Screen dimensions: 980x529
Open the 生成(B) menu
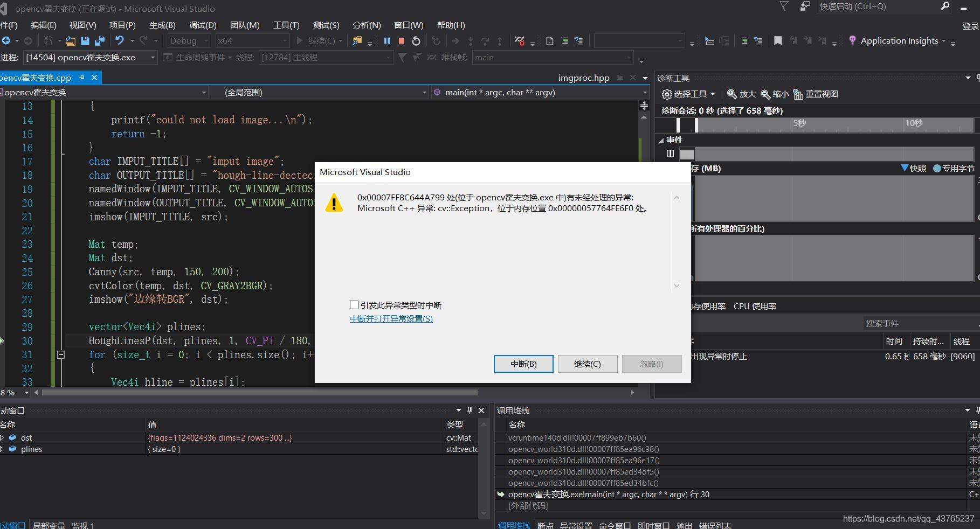pos(162,25)
